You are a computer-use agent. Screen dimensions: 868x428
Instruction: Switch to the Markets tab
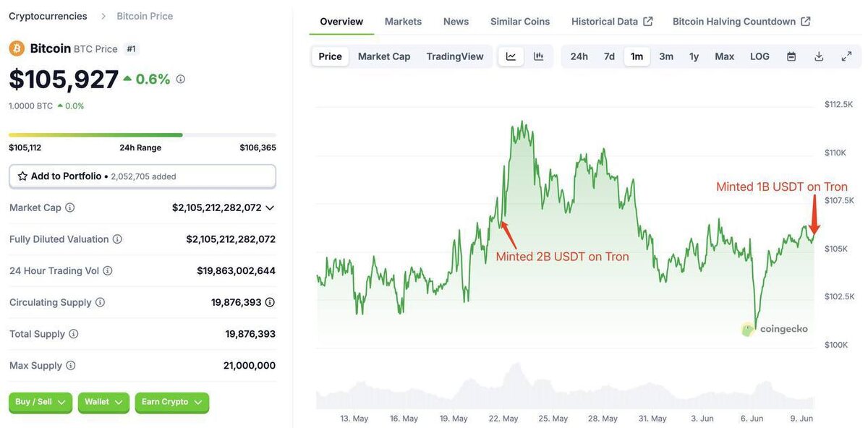coord(403,22)
